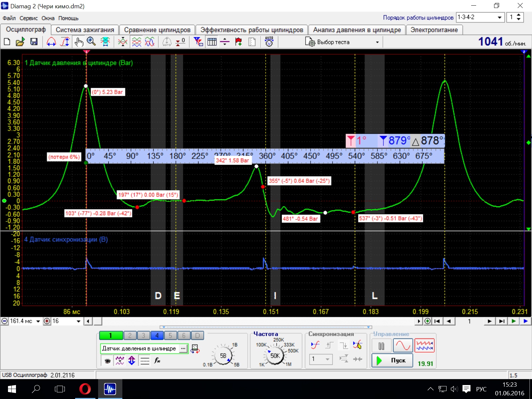Viewport: 532px width, 399px height.
Task: Click the pause button in Управление
Action: point(381,346)
